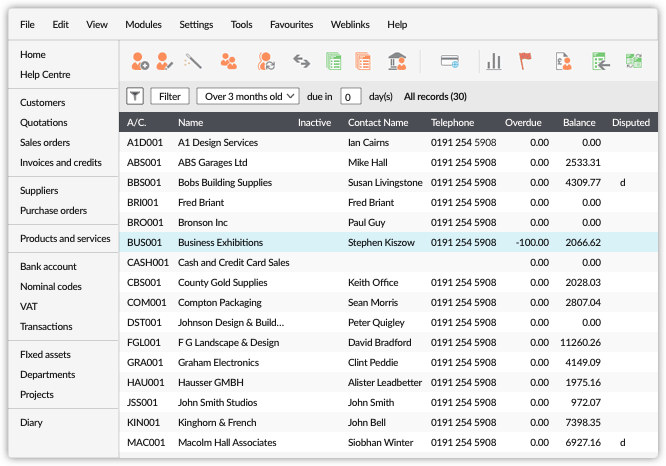
Task: Open the Modules menu
Action: [143, 24]
